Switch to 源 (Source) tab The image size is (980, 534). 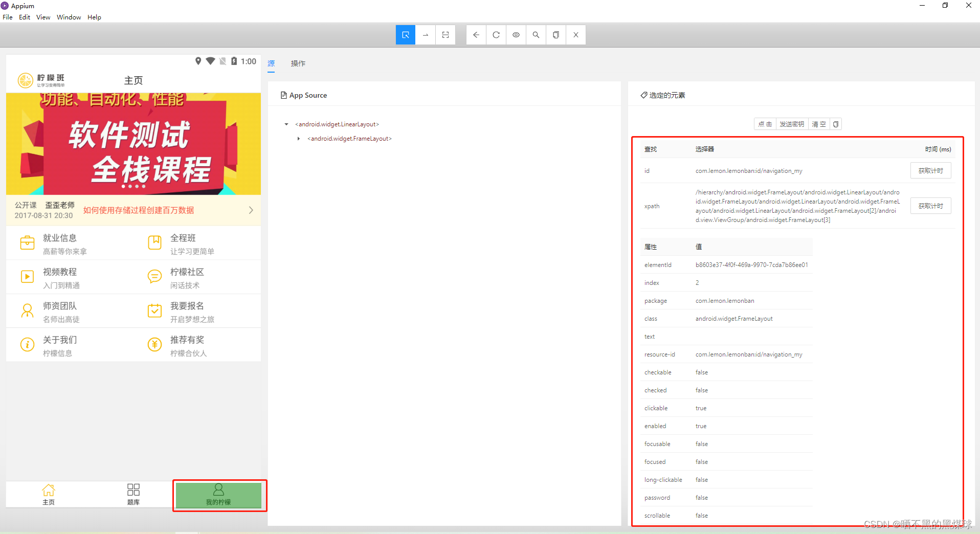[271, 63]
